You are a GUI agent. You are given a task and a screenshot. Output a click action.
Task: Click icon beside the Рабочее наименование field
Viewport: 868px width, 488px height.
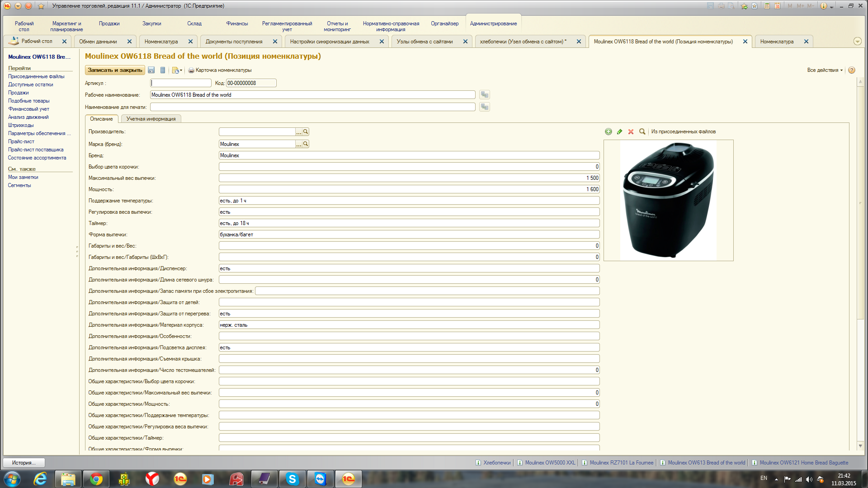point(485,94)
